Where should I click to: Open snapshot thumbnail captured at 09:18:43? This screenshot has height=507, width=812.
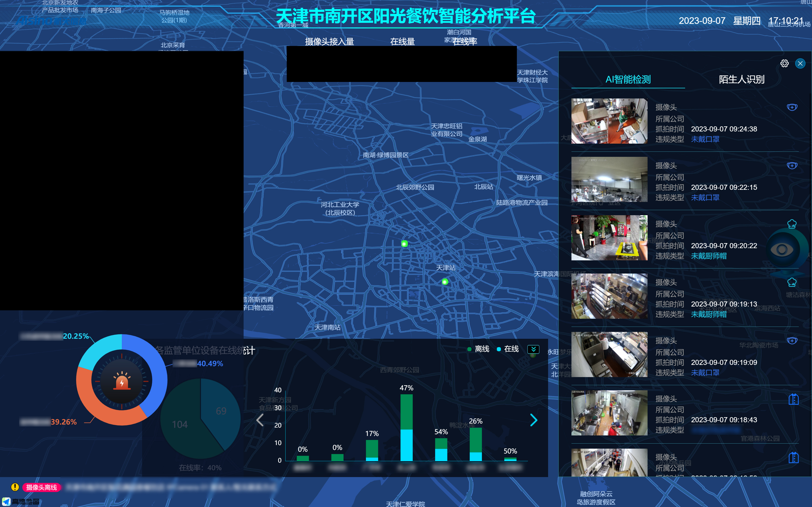pyautogui.click(x=609, y=412)
